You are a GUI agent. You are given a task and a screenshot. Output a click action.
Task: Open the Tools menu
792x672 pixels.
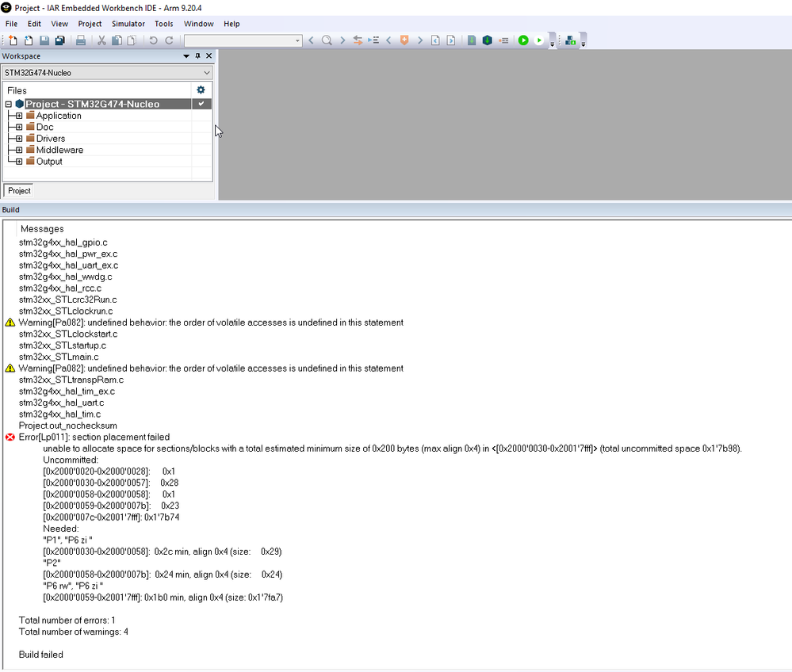[x=163, y=24]
